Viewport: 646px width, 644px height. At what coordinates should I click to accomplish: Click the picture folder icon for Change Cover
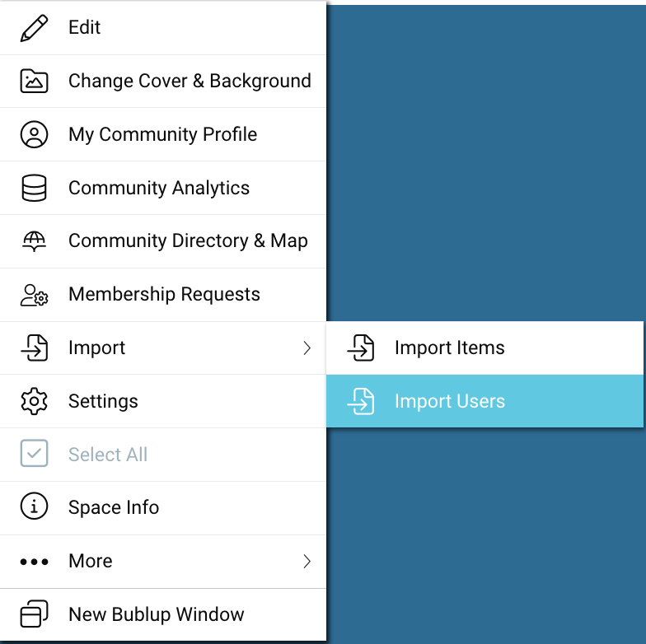pos(34,81)
